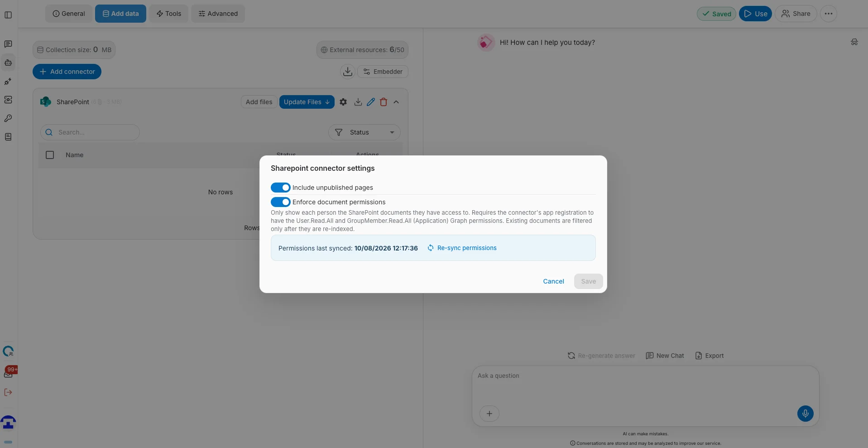Open the three-dot more options menu

click(829, 14)
